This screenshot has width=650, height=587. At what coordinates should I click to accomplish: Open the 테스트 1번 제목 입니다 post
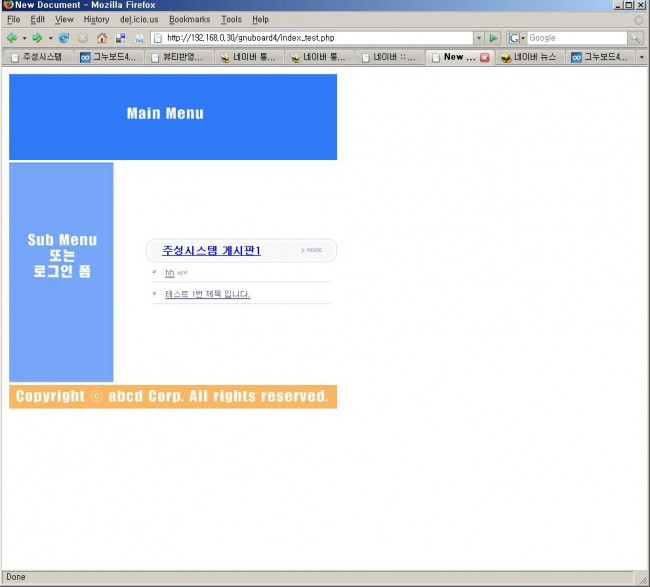207,294
